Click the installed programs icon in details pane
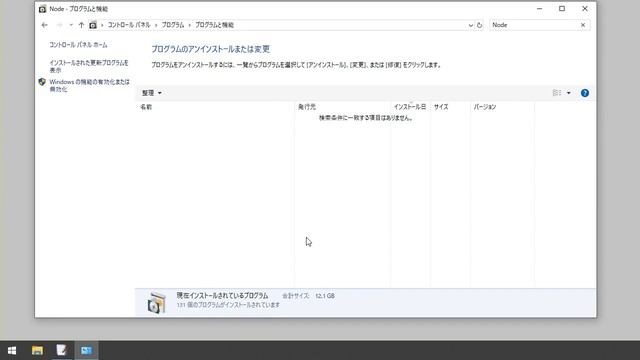This screenshot has height=360, width=640. [157, 303]
